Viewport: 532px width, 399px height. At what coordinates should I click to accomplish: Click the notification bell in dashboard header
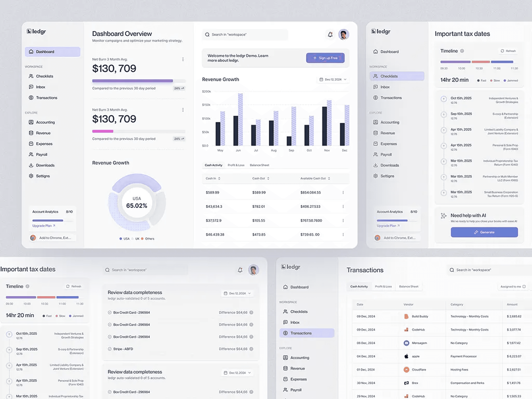coord(330,35)
